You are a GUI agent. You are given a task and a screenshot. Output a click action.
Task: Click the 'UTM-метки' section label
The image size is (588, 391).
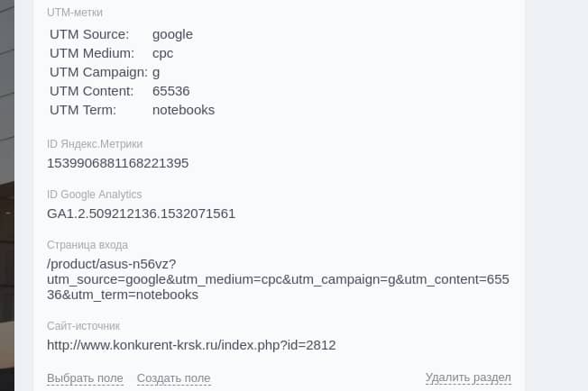click(75, 13)
